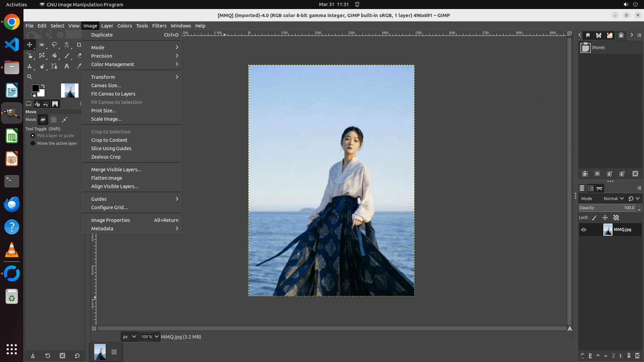Open Thunderbird from the Ubuntu dock
644x362 pixels.
point(12,204)
